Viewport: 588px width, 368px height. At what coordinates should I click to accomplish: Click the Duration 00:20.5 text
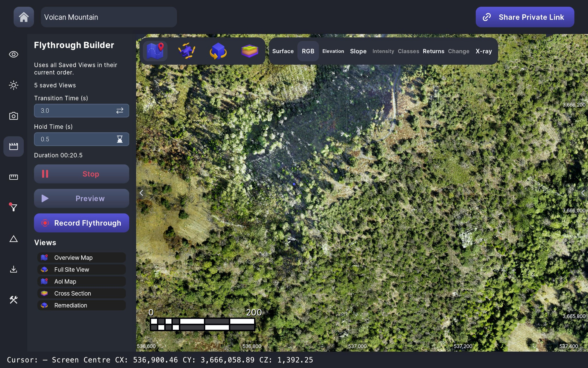coord(58,155)
